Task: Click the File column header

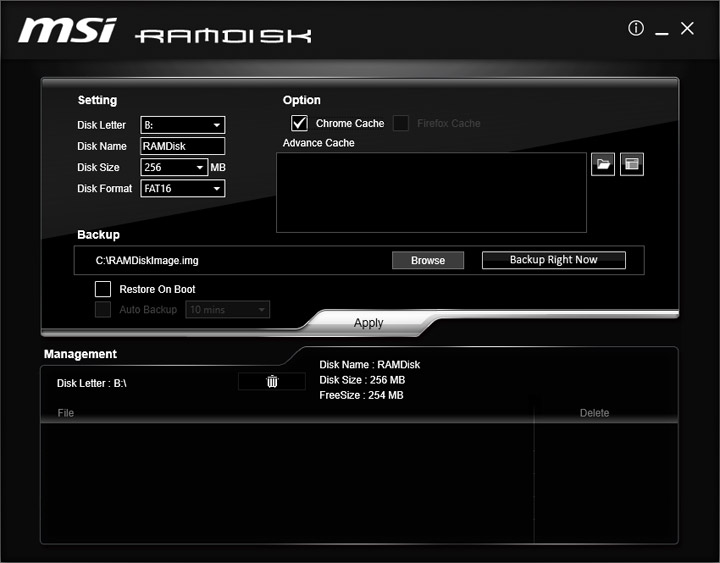Action: click(66, 413)
